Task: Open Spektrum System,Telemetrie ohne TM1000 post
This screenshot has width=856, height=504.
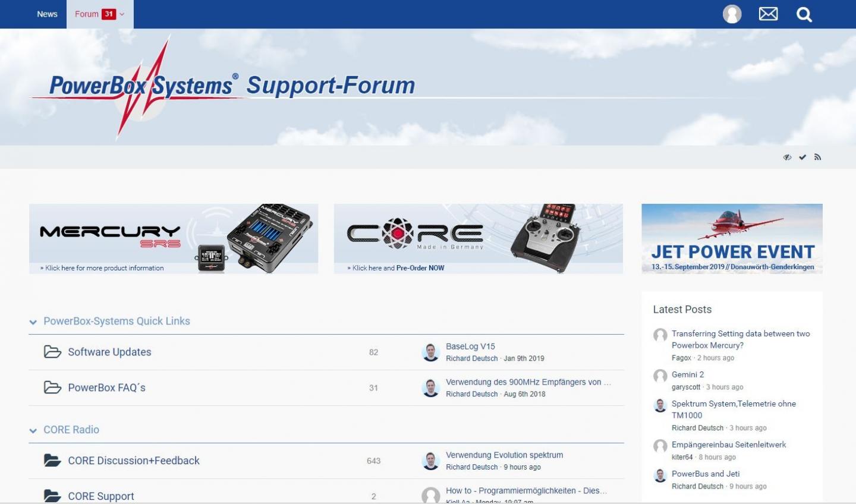Action: [x=734, y=409]
